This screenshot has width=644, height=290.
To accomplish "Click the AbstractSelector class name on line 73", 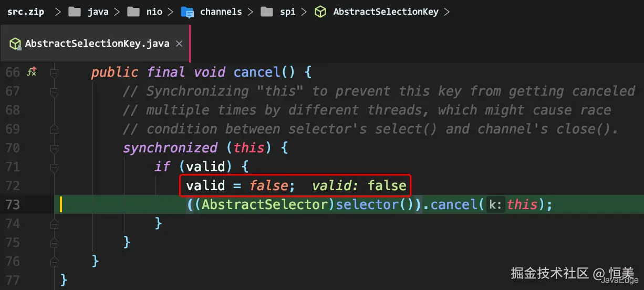I will [x=267, y=204].
